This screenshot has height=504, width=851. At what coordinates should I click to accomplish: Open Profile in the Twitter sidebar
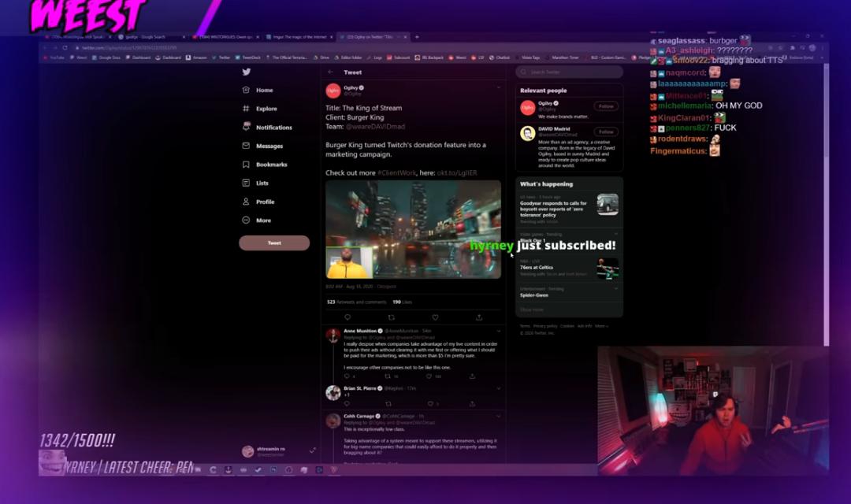click(258, 202)
